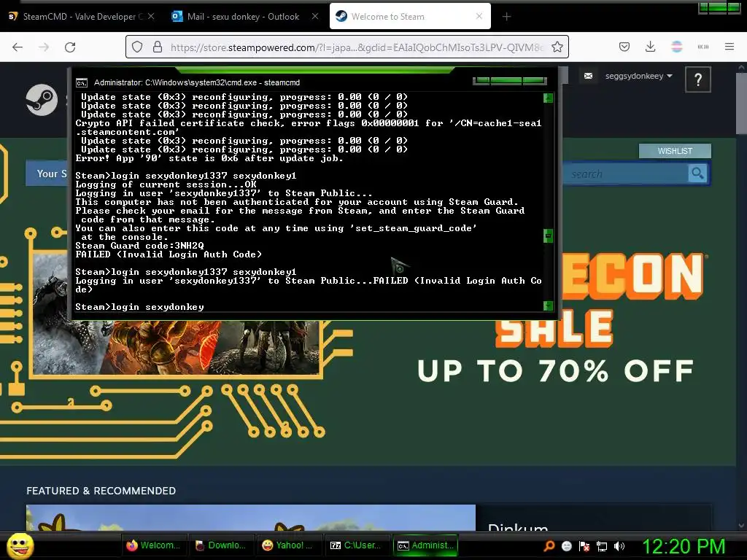Switch to the Downlo... taskbar item

coord(220,545)
